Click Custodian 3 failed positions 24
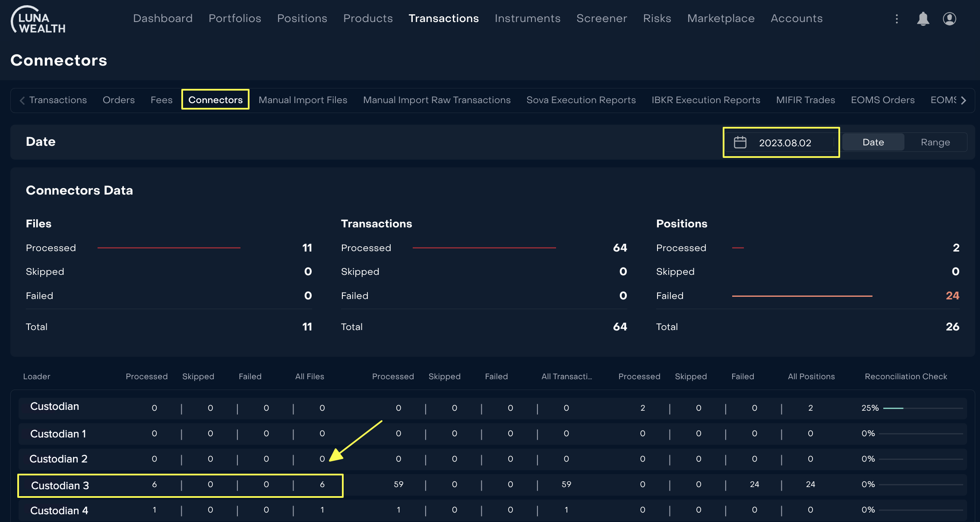Screen dimensions: 980x522 [x=754, y=484]
